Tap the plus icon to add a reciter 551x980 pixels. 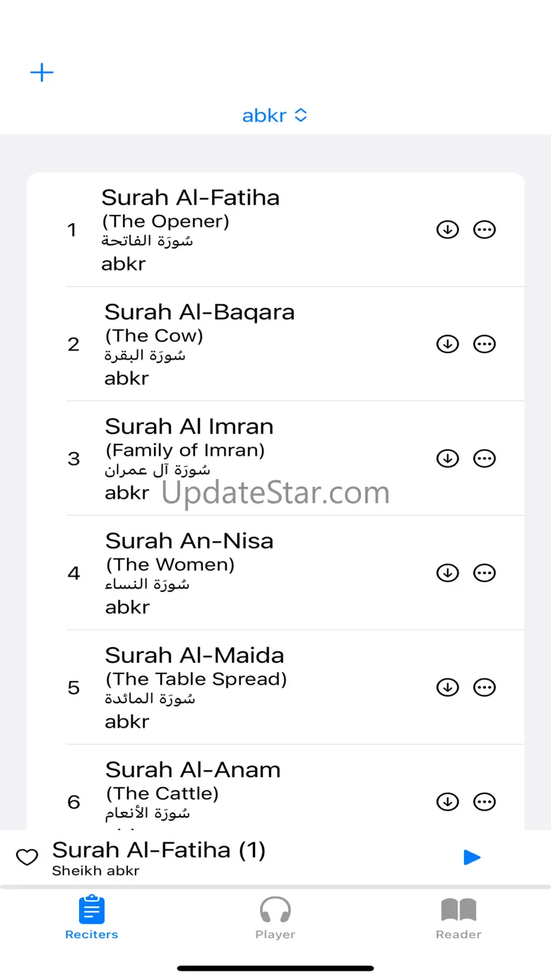42,73
